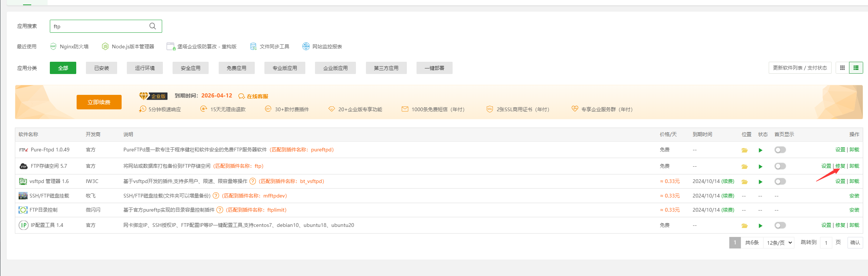The image size is (868, 276).
Task: Click the 立即续费 button
Action: pyautogui.click(x=99, y=102)
